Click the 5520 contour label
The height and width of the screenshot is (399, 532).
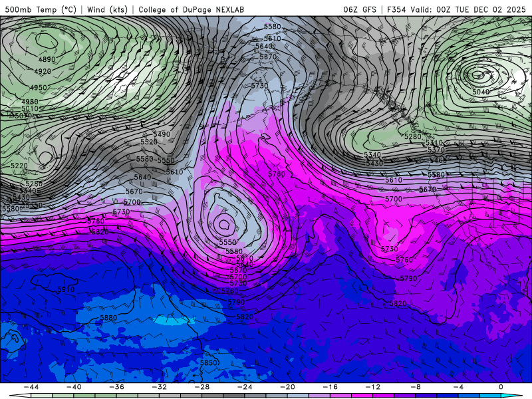pos(149,142)
